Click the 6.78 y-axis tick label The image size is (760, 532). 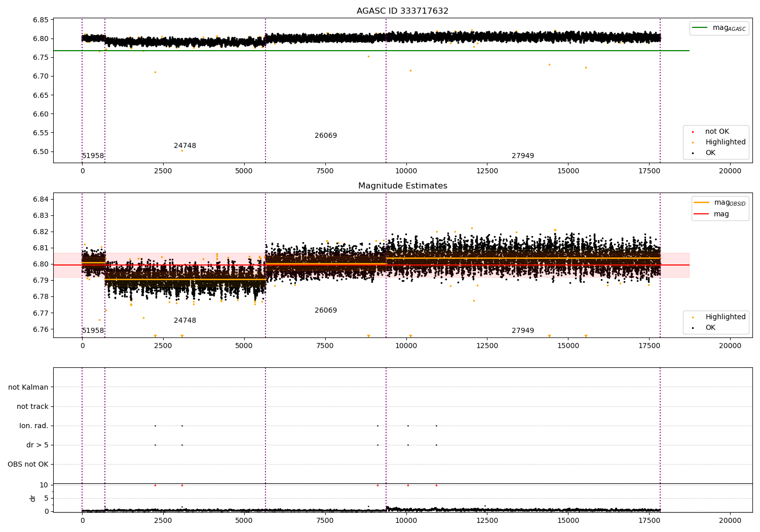pos(41,297)
